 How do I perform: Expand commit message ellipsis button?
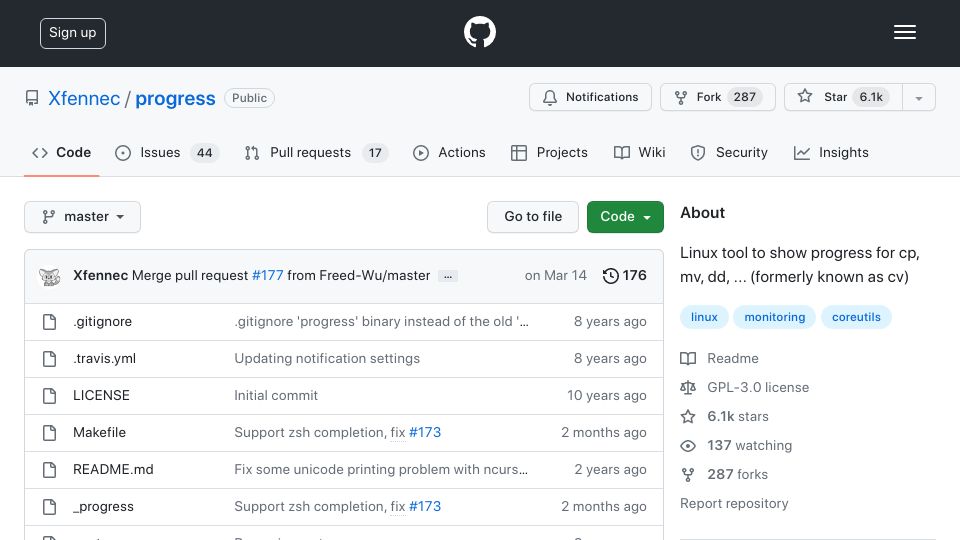pos(448,277)
